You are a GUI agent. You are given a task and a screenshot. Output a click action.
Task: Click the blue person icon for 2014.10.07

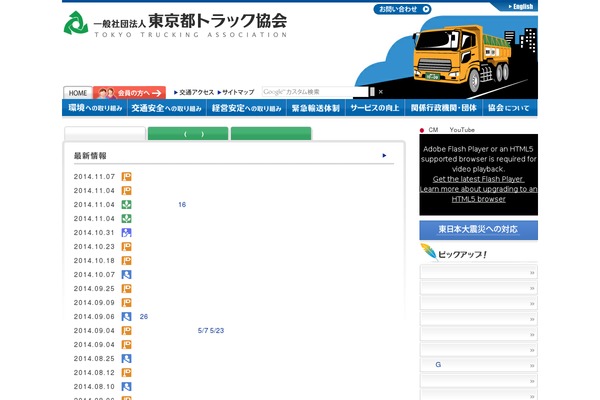click(126, 274)
